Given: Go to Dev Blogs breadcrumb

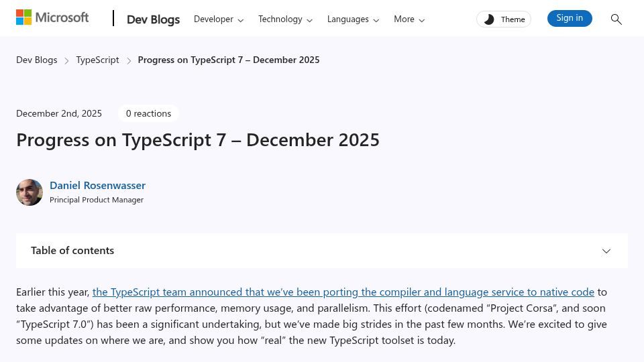Looking at the screenshot, I should click(36, 60).
